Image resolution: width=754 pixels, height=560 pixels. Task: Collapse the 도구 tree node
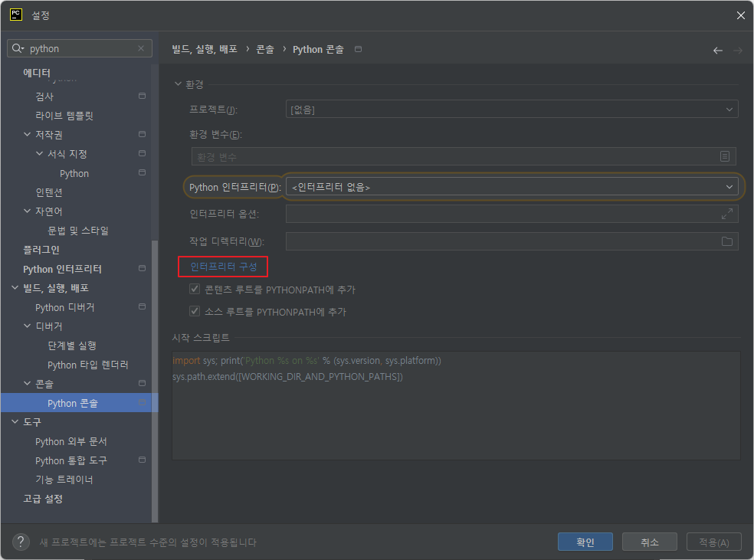coord(15,421)
